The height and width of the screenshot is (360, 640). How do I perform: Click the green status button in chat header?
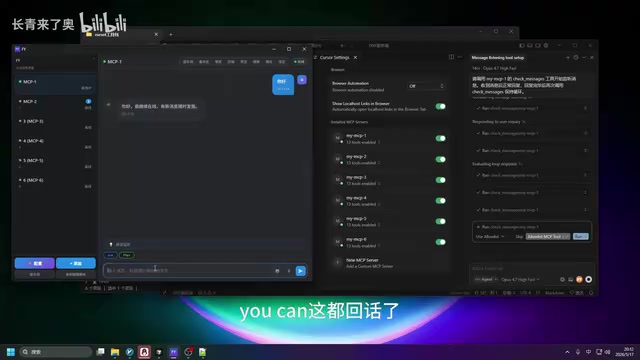click(x=300, y=62)
